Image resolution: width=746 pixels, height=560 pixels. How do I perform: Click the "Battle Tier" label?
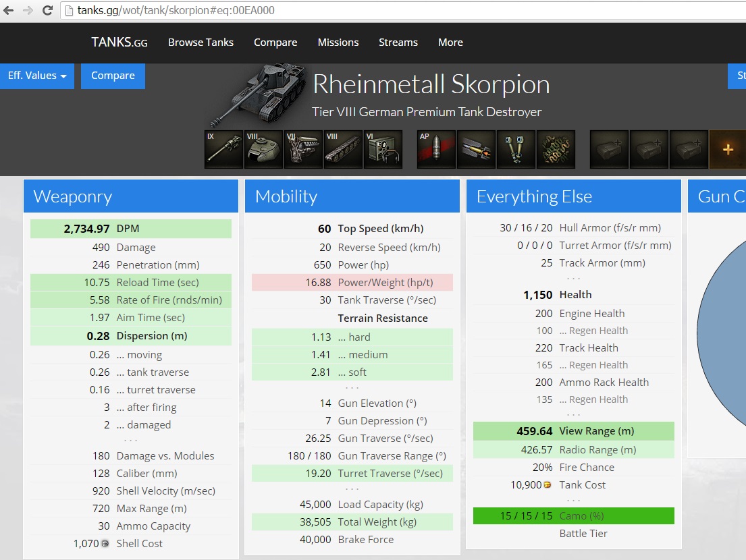point(583,534)
